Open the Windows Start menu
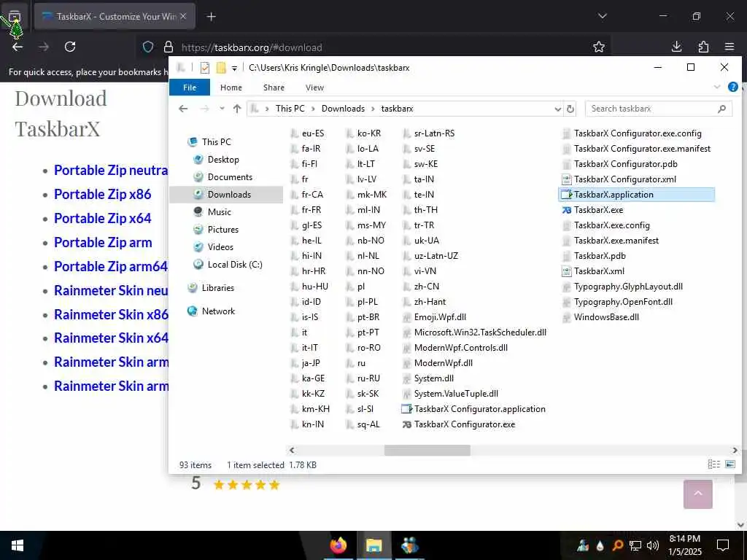The height and width of the screenshot is (560, 747). (x=18, y=545)
